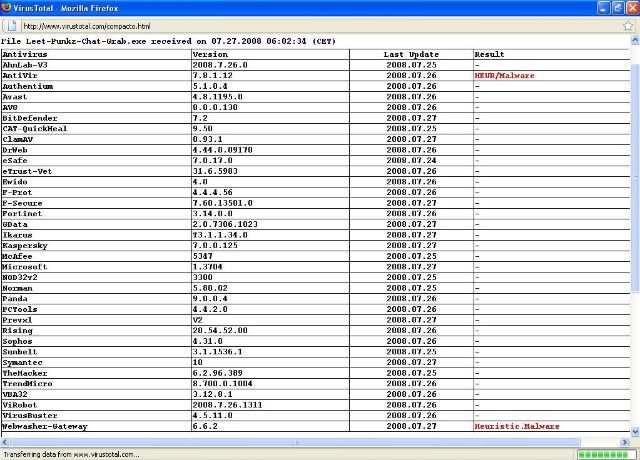Restore down the Firefox window
Viewport: 640px width, 460px height.
[x=618, y=8]
